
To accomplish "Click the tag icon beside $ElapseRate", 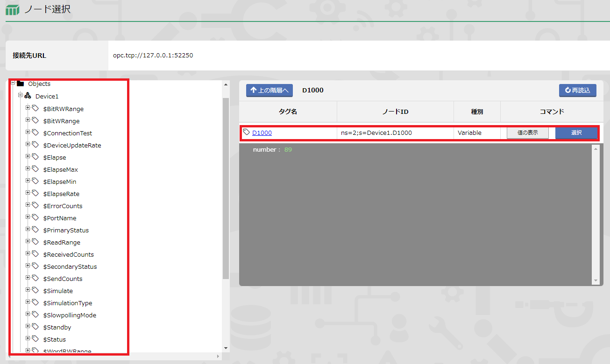I will (35, 193).
